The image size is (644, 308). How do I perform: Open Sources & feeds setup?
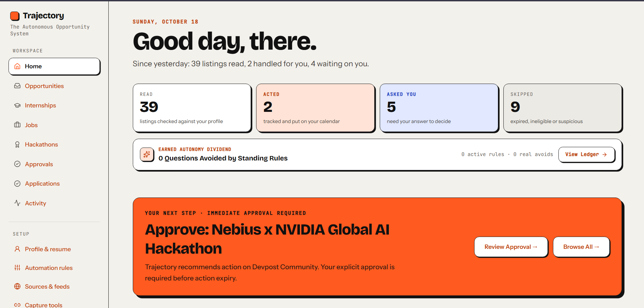(x=54, y=287)
